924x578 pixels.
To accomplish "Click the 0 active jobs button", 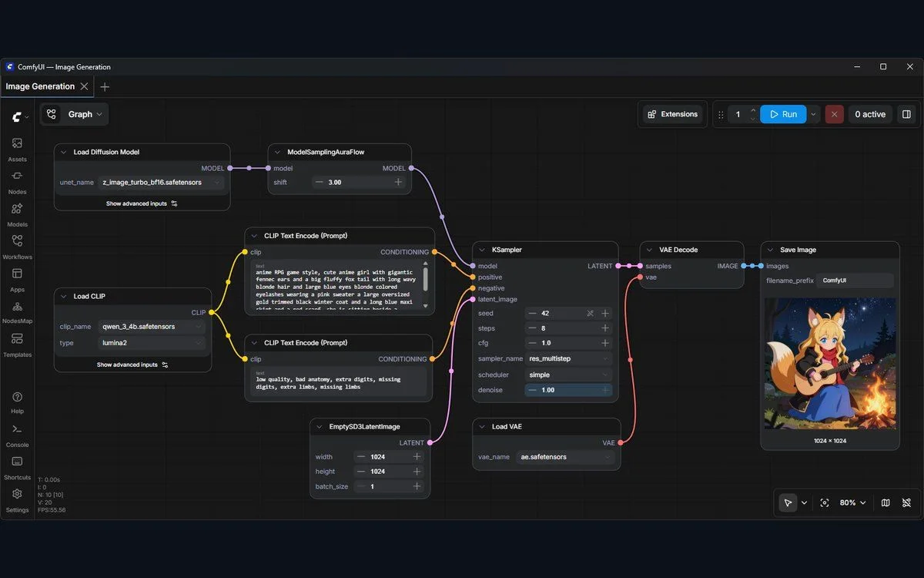I will coord(870,114).
